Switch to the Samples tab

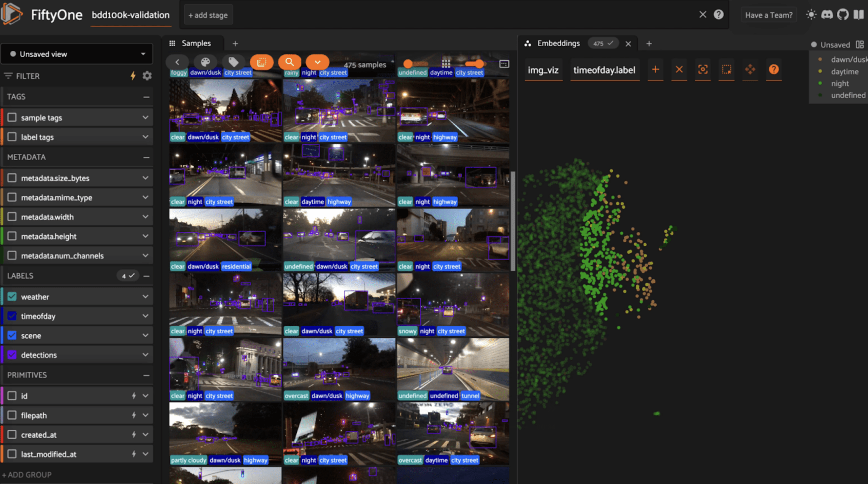pyautogui.click(x=196, y=43)
